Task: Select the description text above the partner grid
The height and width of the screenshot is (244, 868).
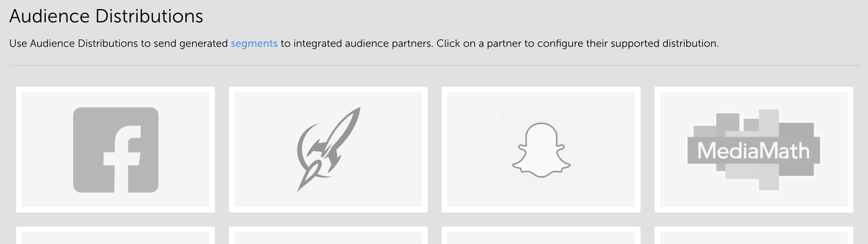Action: [364, 43]
